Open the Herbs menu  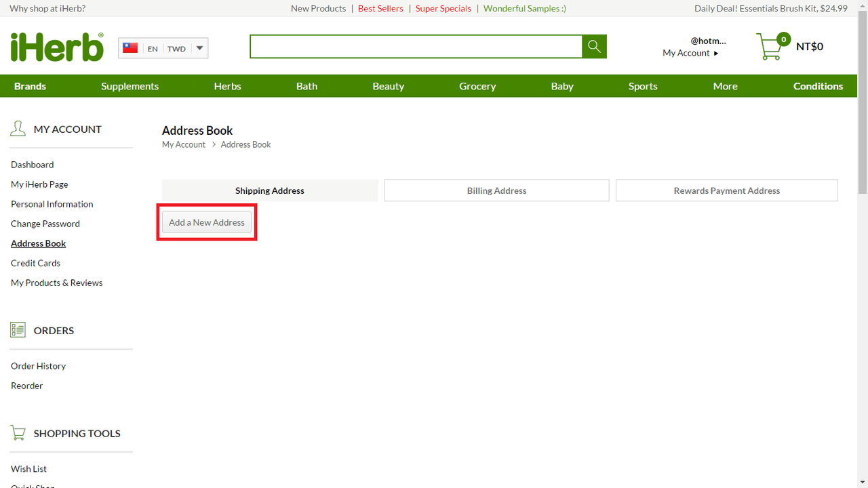pos(228,86)
